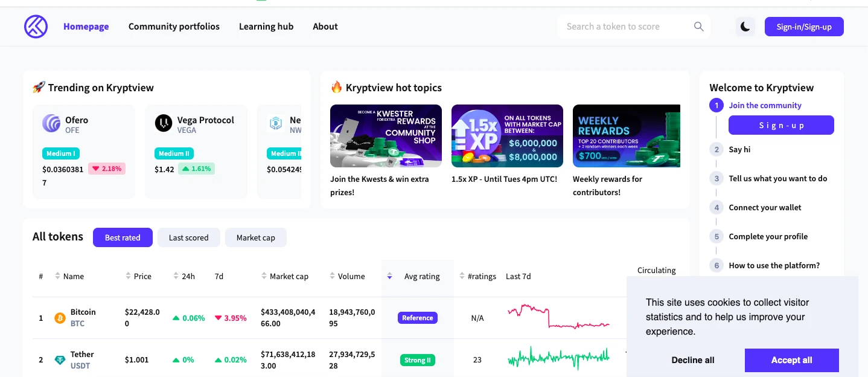The width and height of the screenshot is (868, 377).
Task: Open Community portfolios page
Action: [174, 27]
